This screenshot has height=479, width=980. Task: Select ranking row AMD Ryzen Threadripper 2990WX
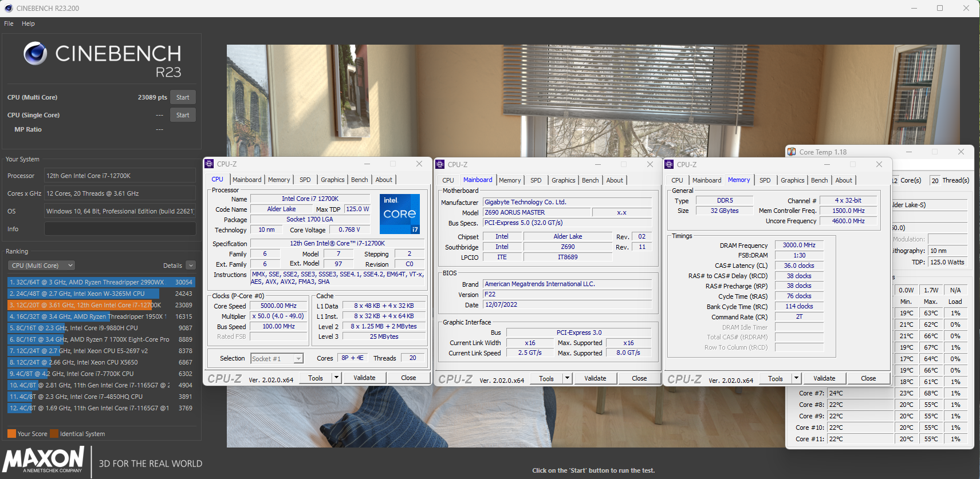tap(101, 282)
